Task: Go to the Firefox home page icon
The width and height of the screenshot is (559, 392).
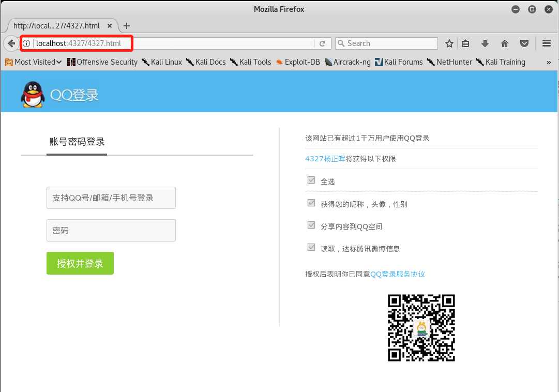Action: [505, 43]
